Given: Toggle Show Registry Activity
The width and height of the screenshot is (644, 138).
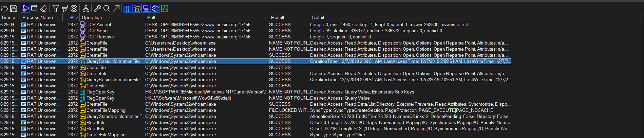Looking at the screenshot, I should pos(128,8).
